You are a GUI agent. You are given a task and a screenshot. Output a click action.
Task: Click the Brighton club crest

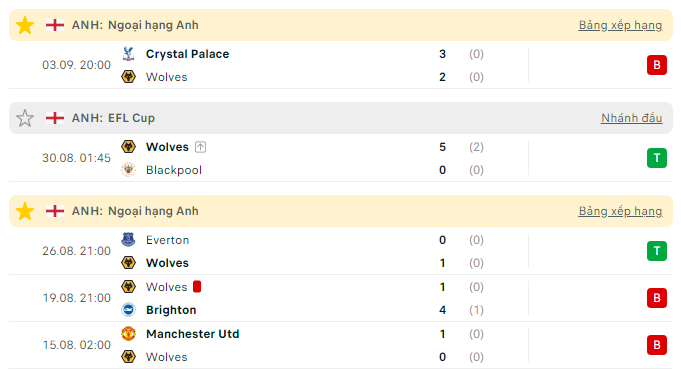128,310
